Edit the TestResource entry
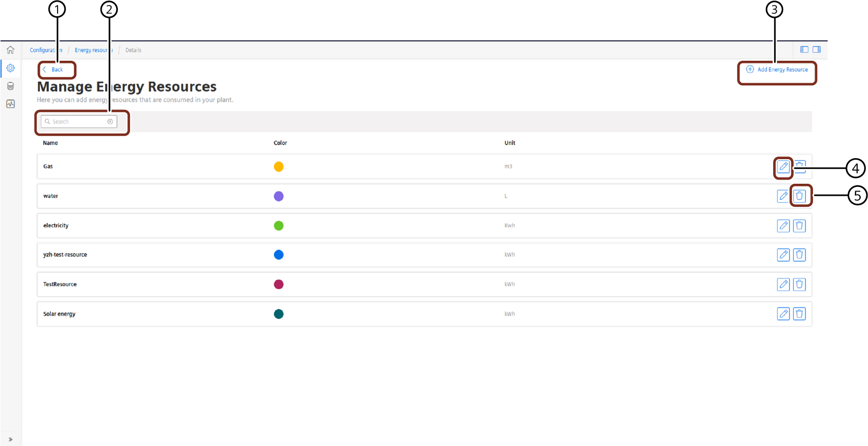Screen dimensions: 868x446 coord(783,284)
